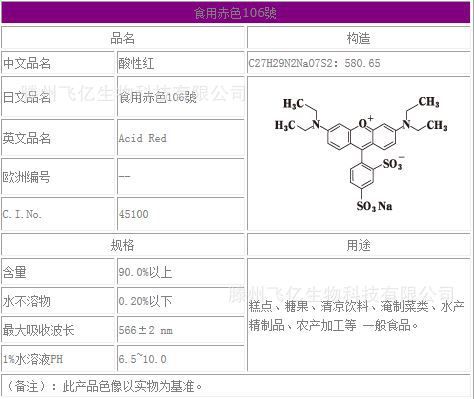Click the purple title banner 食用赤色106號
The width and height of the screenshot is (474, 399).
point(236,13)
